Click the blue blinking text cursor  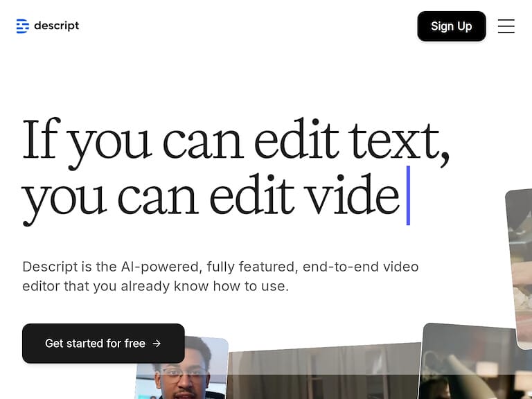(x=408, y=196)
